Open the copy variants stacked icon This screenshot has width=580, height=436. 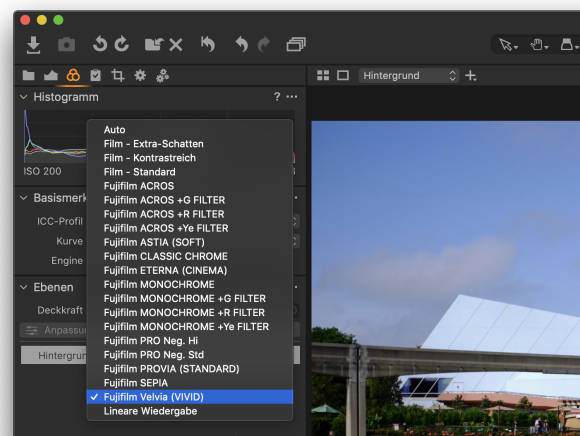296,44
